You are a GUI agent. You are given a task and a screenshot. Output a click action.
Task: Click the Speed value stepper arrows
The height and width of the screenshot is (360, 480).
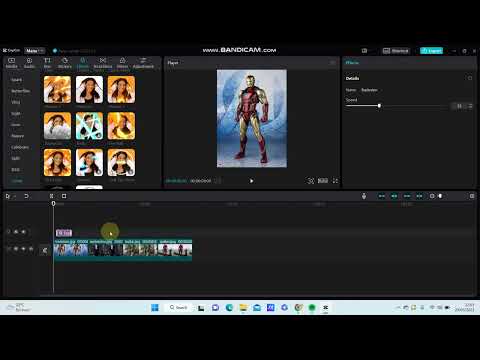click(470, 106)
